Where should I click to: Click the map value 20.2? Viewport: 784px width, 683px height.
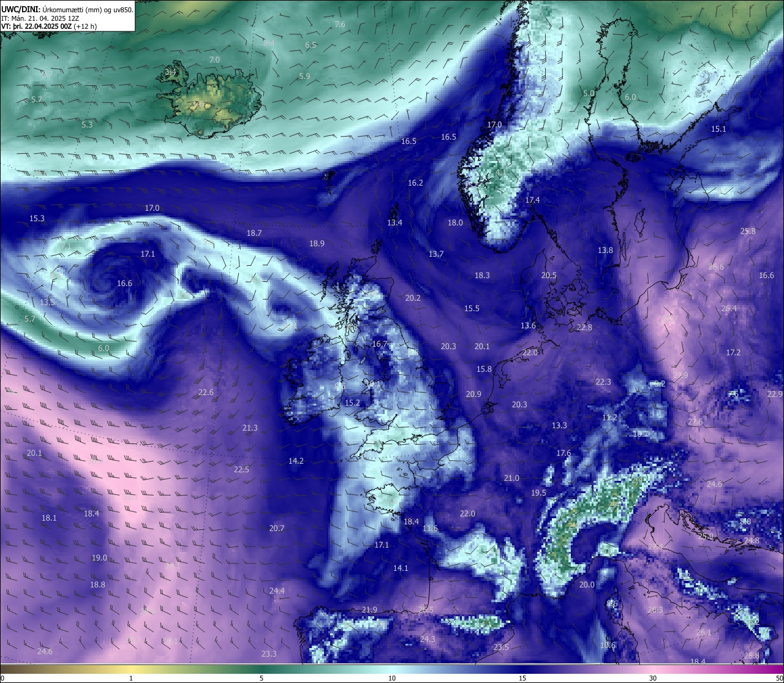pos(413,298)
